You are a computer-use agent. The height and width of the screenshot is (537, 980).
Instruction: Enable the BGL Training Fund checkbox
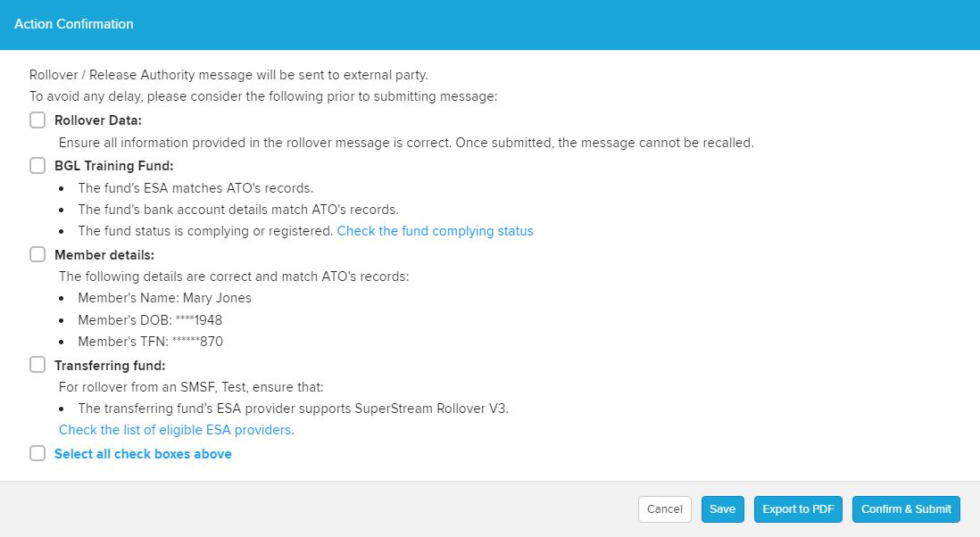click(37, 165)
